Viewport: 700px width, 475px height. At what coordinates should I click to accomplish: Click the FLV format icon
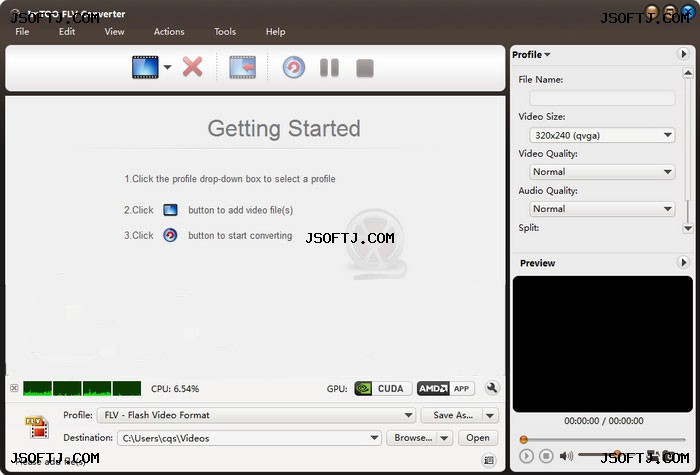[37, 427]
